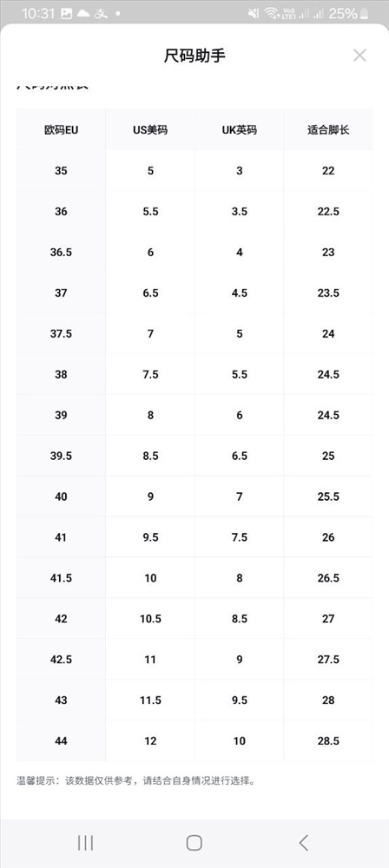Tap the 温馨提示 disclaimer text

136,781
